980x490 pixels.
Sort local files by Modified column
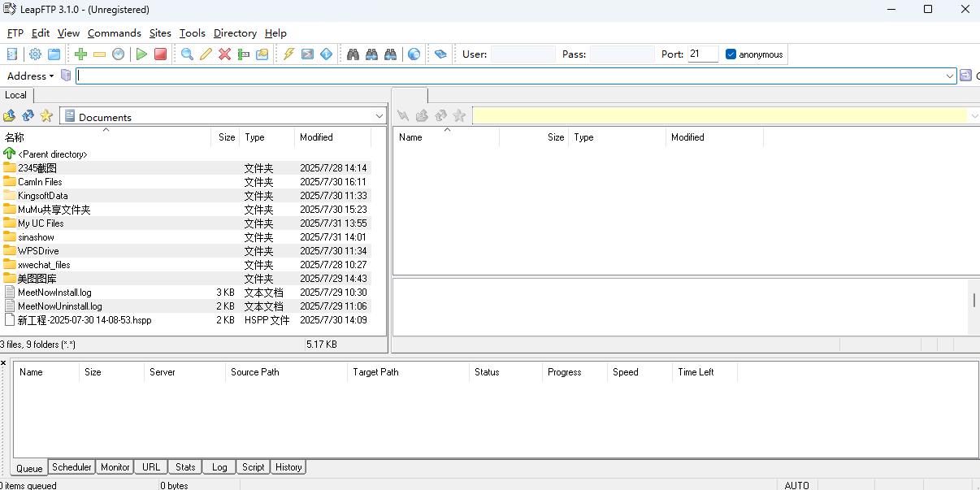316,137
